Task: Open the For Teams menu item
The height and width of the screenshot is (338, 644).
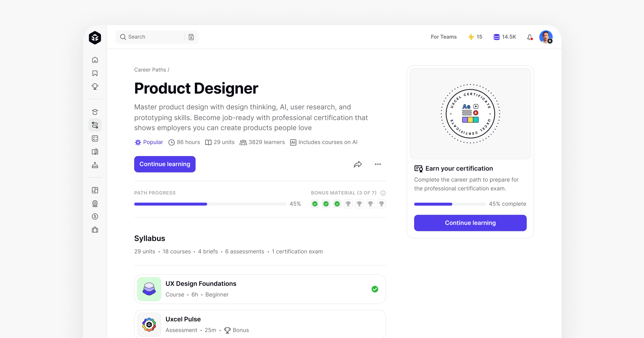Action: click(x=443, y=37)
